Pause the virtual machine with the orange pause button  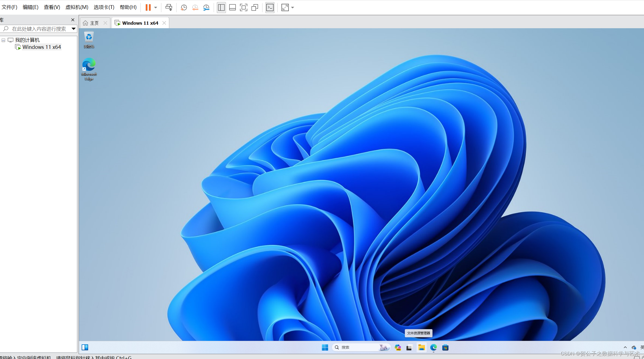pos(148,7)
